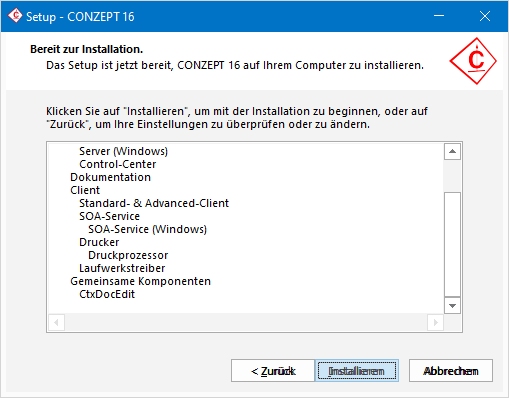Click the SOA-Service (Windows) line
This screenshot has height=398, width=509.
[x=147, y=229]
